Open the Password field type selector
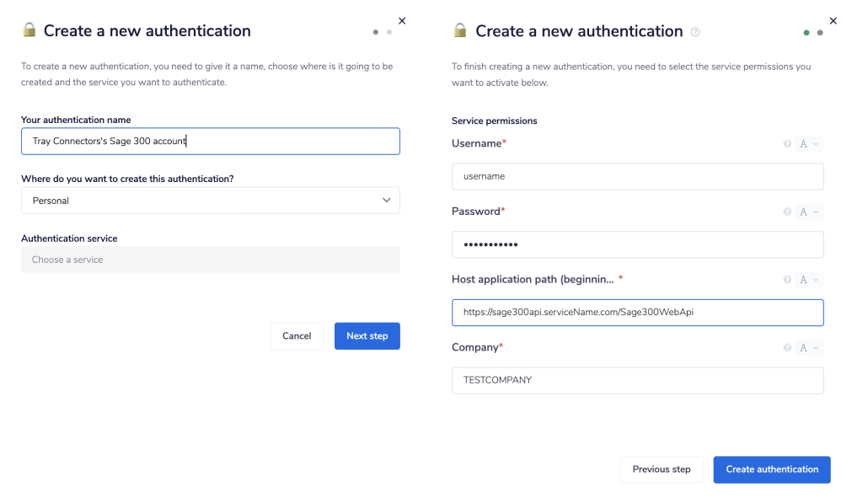The width and height of the screenshot is (852, 504). click(809, 212)
